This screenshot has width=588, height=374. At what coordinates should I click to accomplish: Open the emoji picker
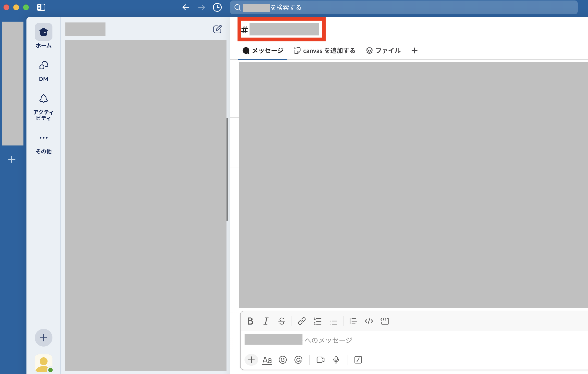coord(282,360)
